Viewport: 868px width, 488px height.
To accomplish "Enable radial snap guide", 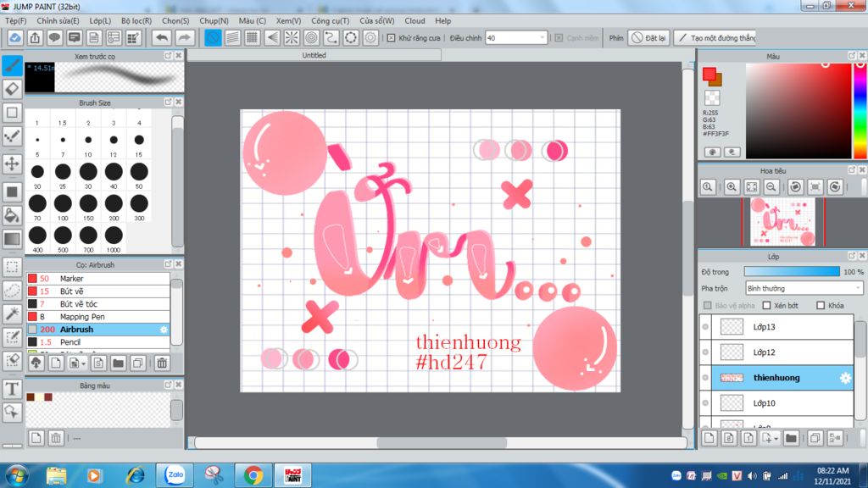I will coord(292,37).
